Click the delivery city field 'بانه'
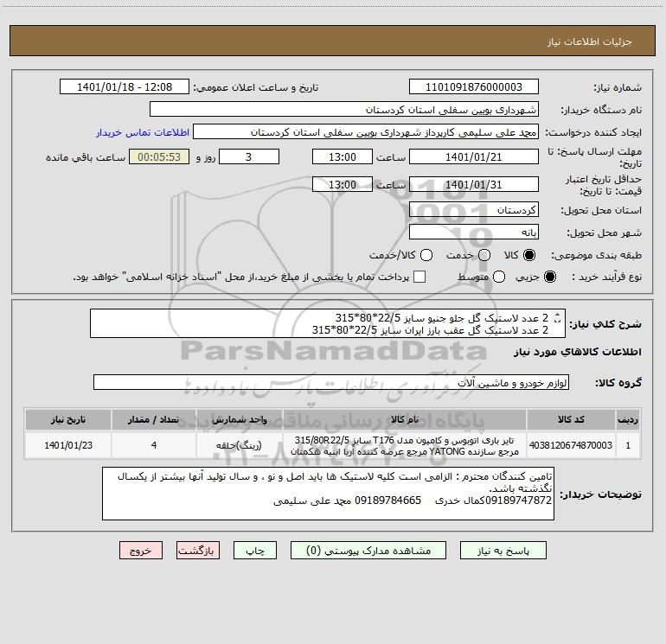This screenshot has height=644, width=666. [x=474, y=233]
